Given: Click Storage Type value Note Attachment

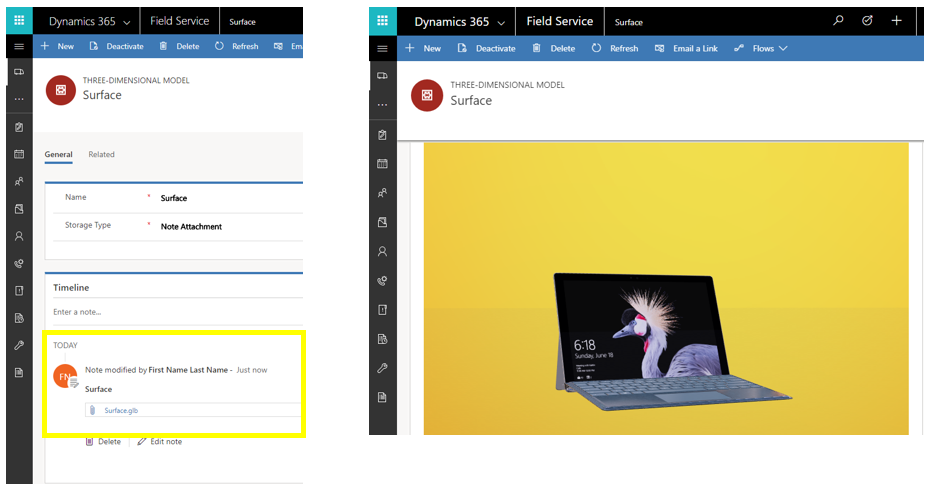Looking at the screenshot, I should 191,227.
